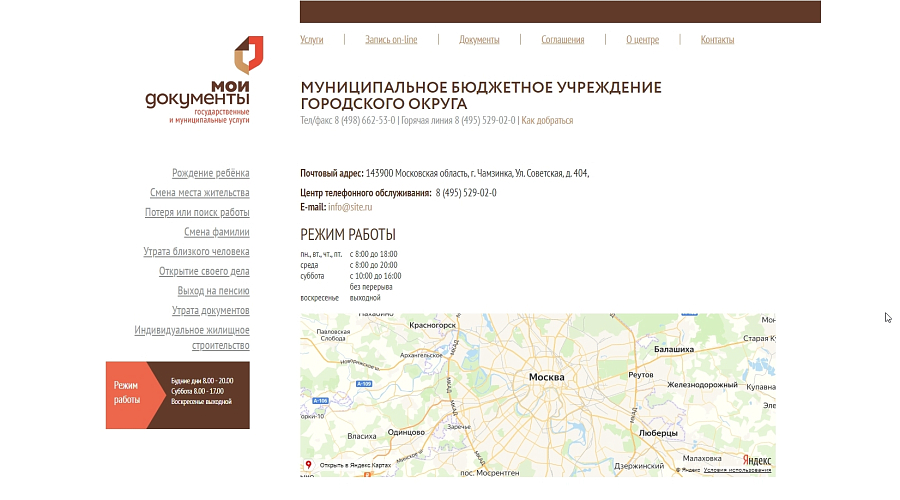Viewport: 900px width, 500px height.
Task: Click the Мои документы logo emblem
Action: tap(249, 55)
